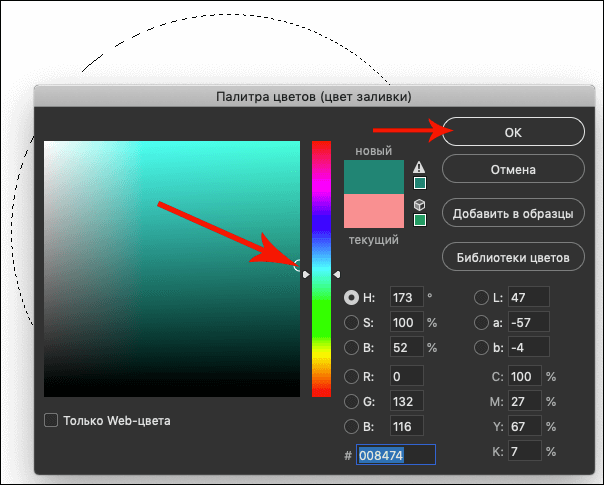Click the R field showing 0
Image resolution: width=604 pixels, height=485 pixels.
[407, 376]
